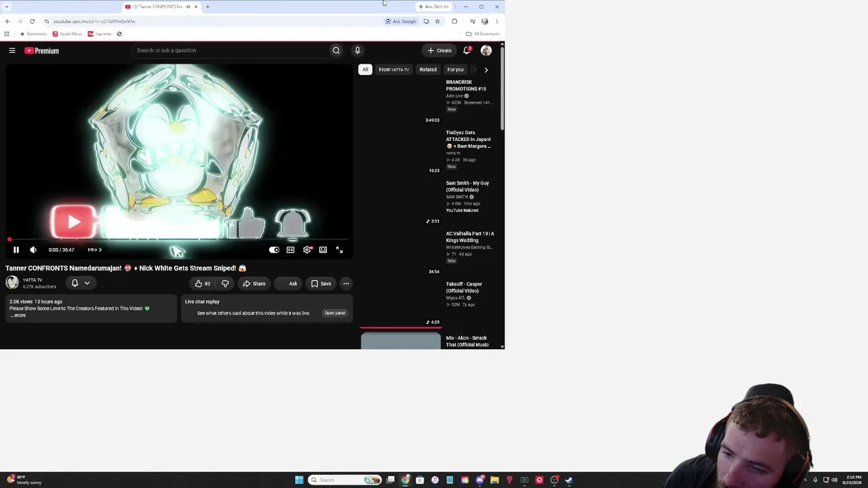Open TiaDyaz Gets ATTACKED in Japan video
The image size is (868, 488).
(468, 140)
